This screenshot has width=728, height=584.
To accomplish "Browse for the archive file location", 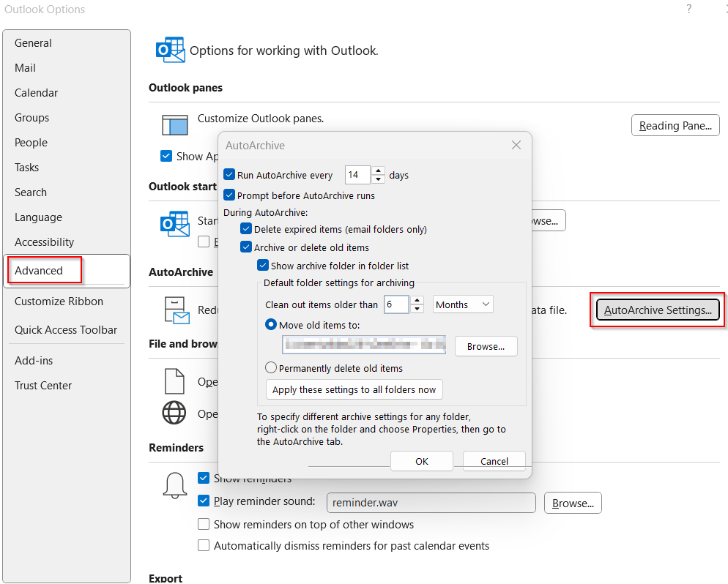I will pos(486,346).
